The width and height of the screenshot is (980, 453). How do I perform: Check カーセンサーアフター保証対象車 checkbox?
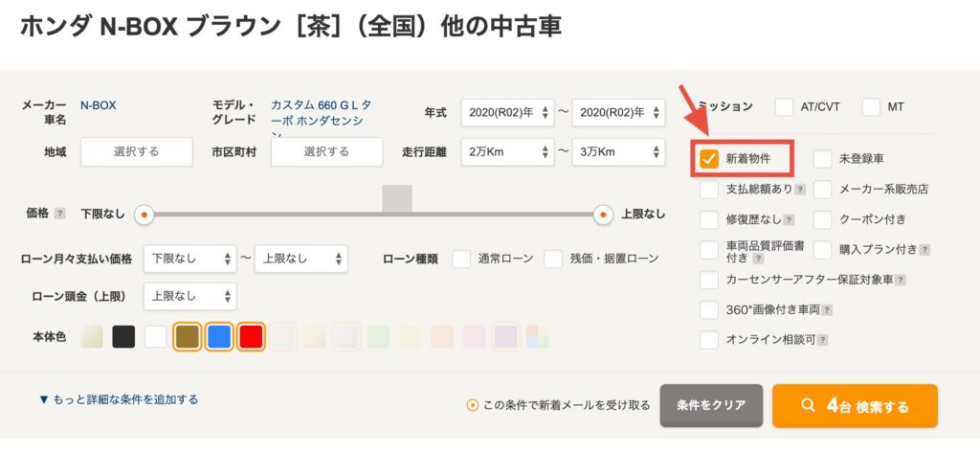click(x=709, y=280)
